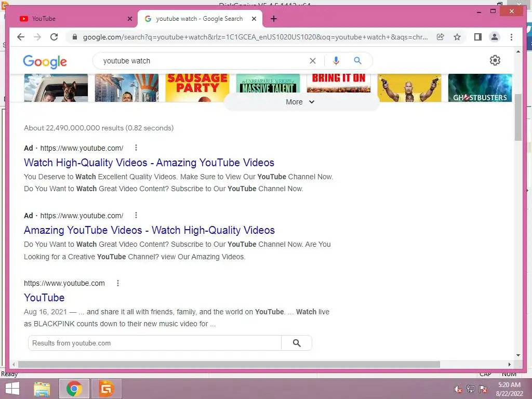Open options for second YouTube ad

(x=136, y=215)
